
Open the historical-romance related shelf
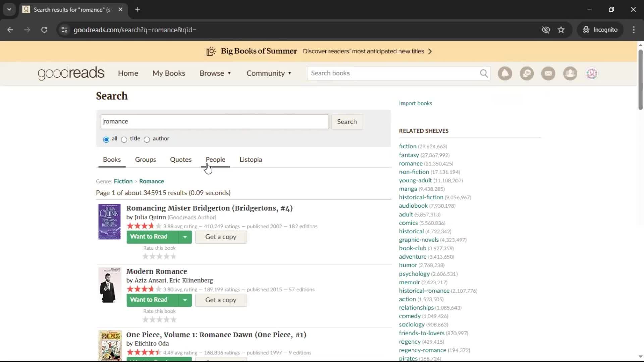pos(424,291)
